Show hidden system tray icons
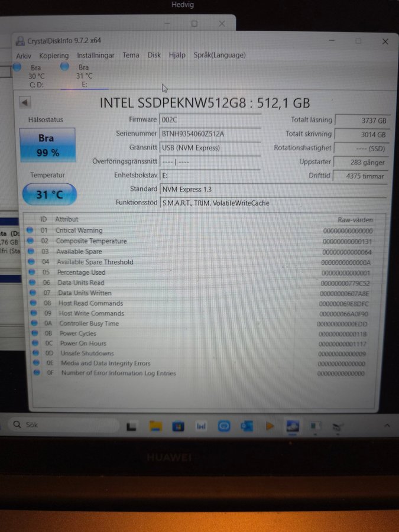This screenshot has width=399, height=532. [387, 425]
